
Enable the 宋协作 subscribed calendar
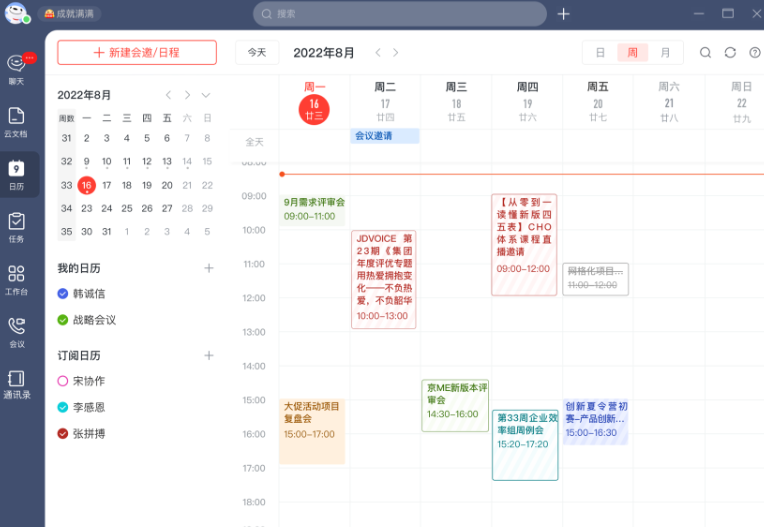pos(63,381)
